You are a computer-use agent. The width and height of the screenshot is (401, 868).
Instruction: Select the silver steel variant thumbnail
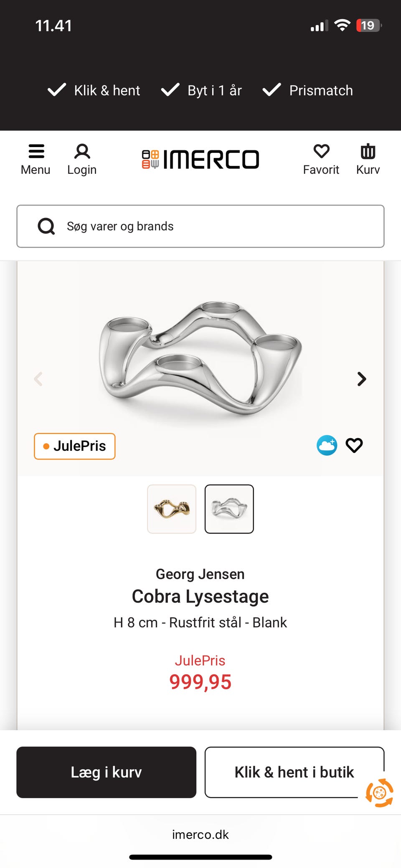pyautogui.click(x=229, y=509)
